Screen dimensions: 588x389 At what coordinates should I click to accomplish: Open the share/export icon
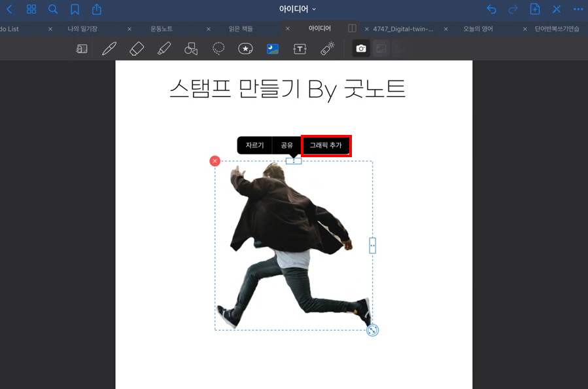(x=97, y=9)
